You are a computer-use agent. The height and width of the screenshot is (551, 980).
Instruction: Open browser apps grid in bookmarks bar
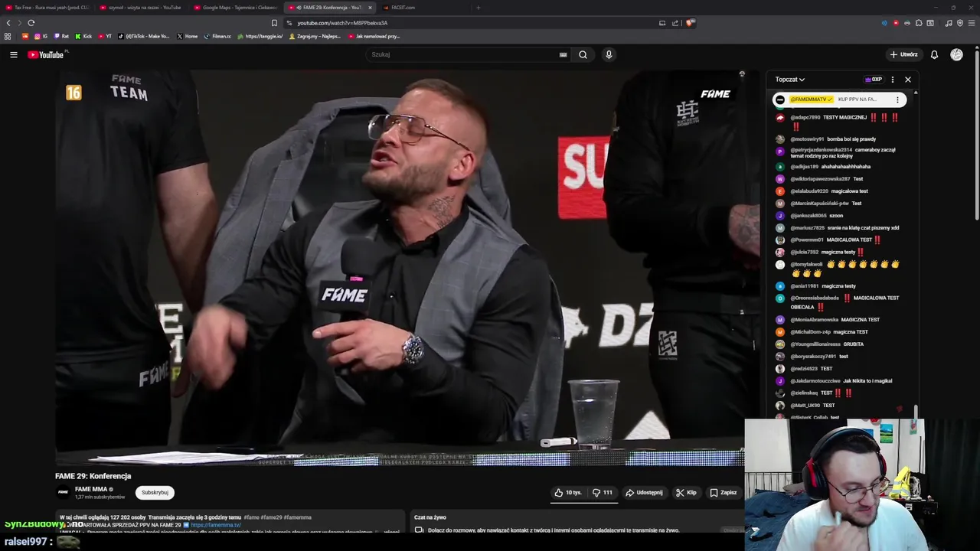pyautogui.click(x=8, y=36)
